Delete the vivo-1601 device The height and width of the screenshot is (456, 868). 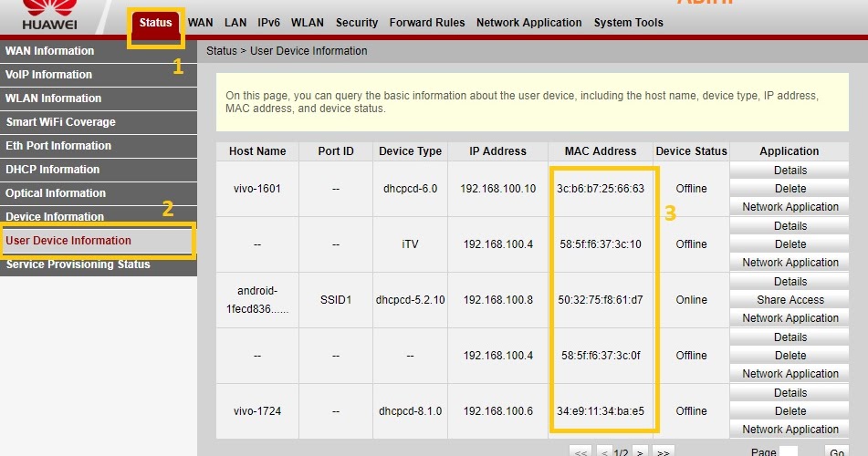tap(790, 189)
